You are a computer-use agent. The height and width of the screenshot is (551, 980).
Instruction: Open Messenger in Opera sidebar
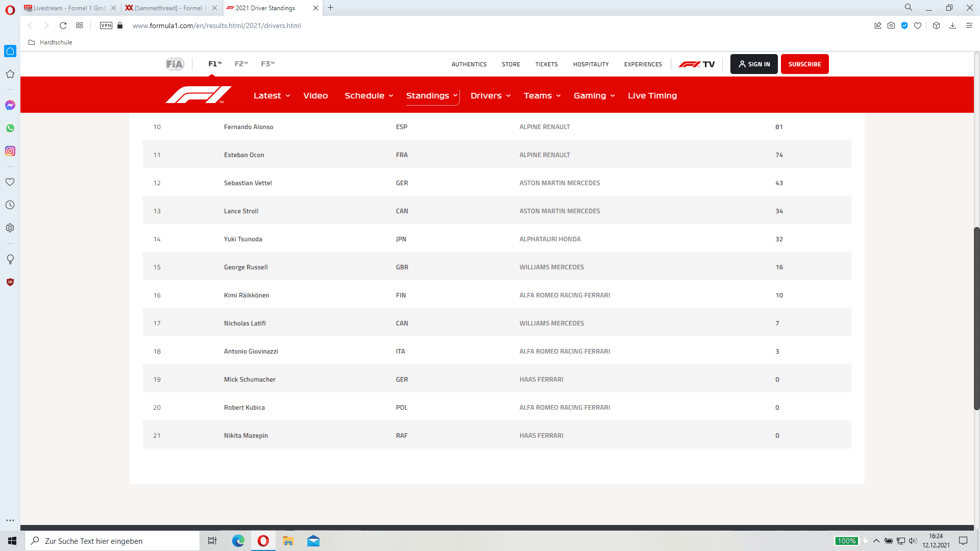point(10,105)
